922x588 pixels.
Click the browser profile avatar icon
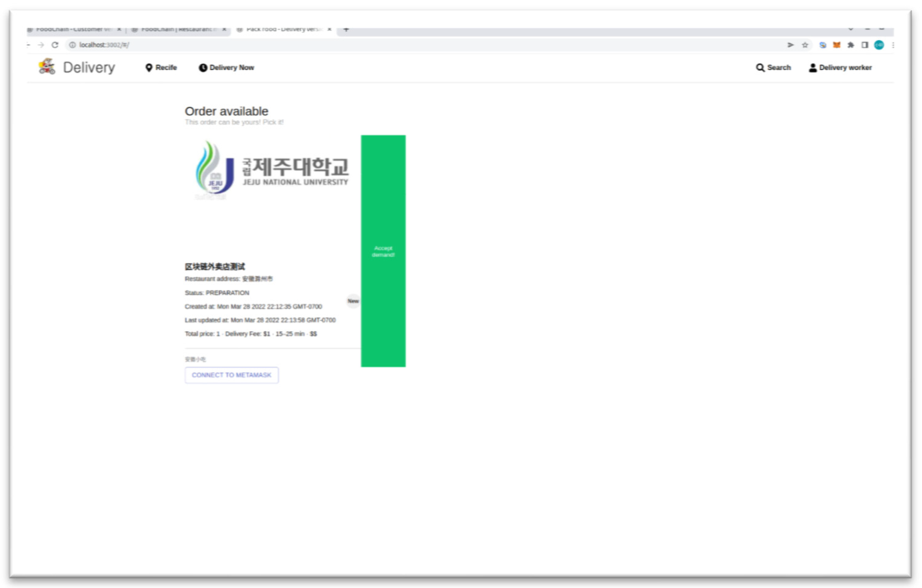point(879,45)
